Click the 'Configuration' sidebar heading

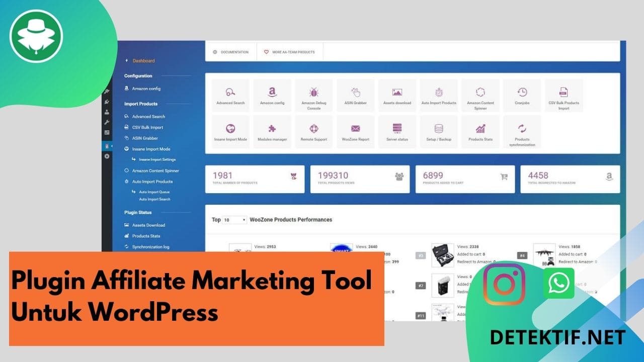pos(138,76)
